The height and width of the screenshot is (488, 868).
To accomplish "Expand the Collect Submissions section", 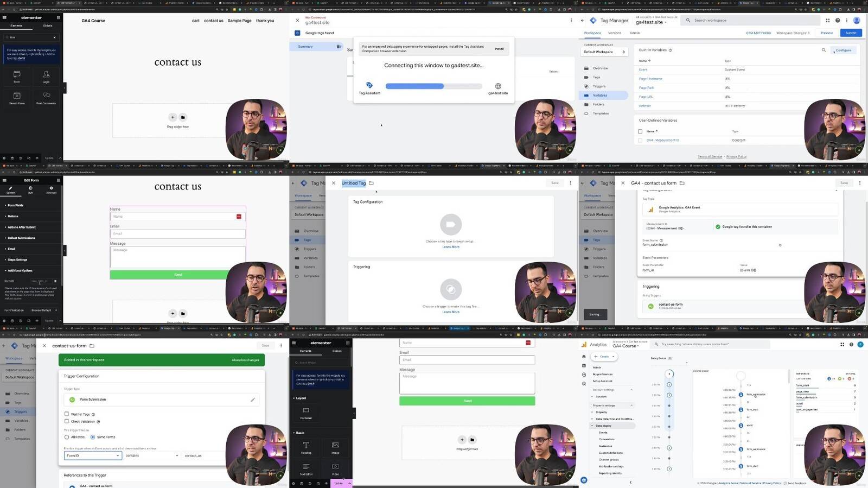I will tap(31, 238).
